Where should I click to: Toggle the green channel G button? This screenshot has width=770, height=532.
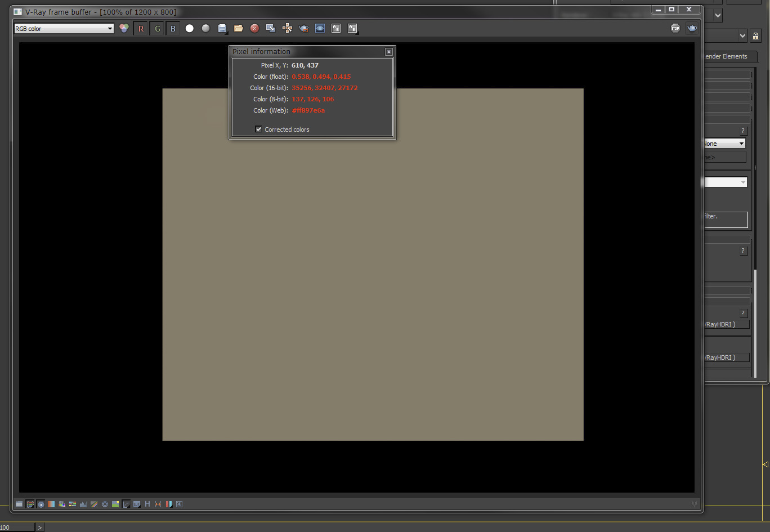(x=157, y=28)
